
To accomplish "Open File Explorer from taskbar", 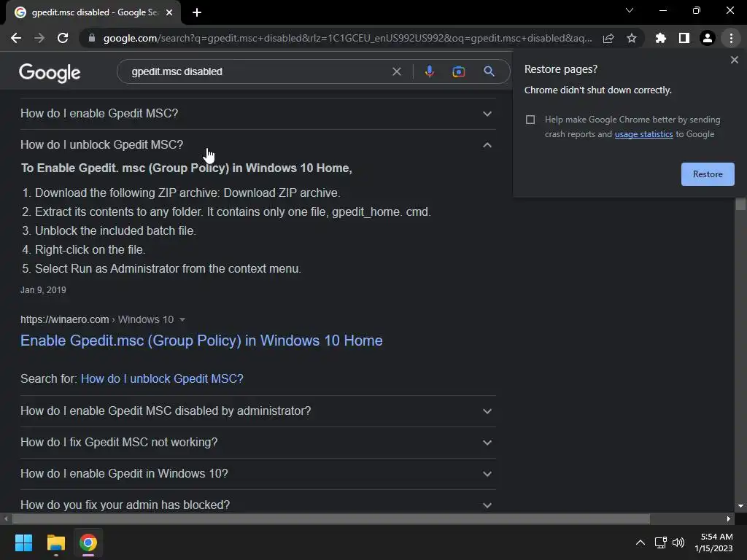I will pos(55,542).
